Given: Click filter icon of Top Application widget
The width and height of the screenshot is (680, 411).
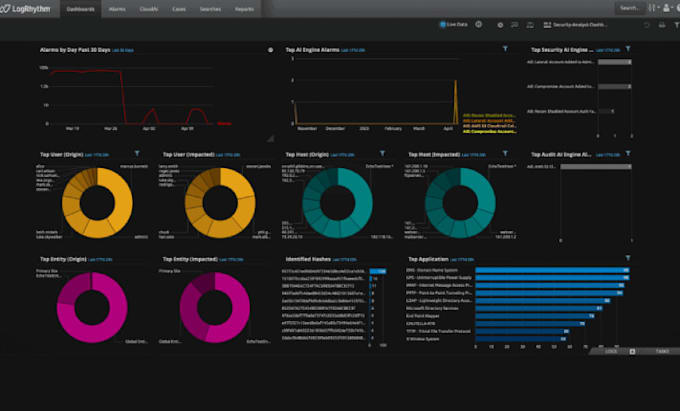Looking at the screenshot, I should [628, 258].
